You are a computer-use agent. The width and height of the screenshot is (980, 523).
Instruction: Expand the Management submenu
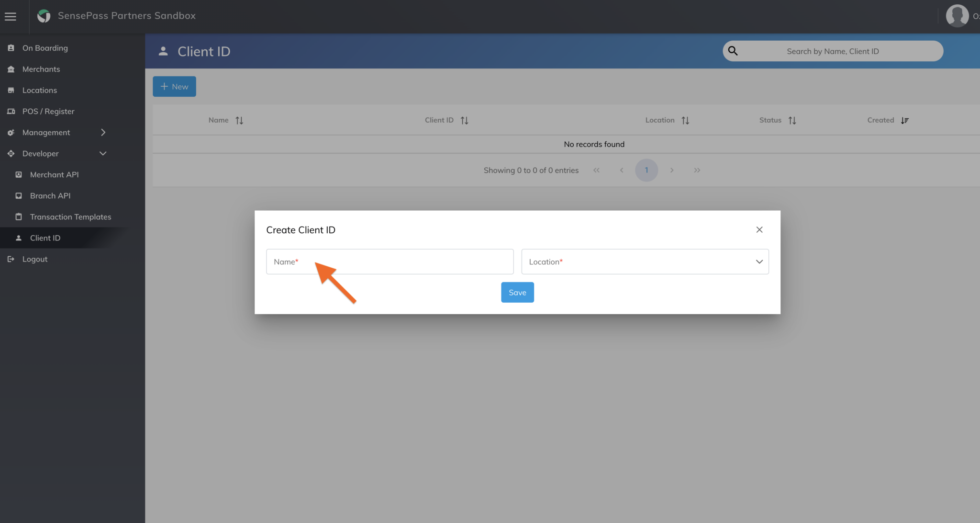click(x=103, y=132)
